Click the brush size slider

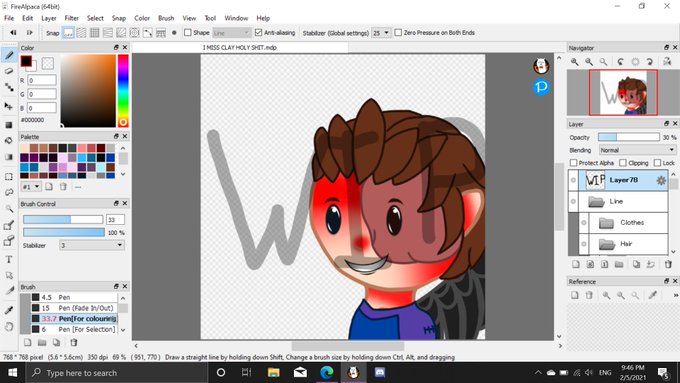(x=63, y=219)
